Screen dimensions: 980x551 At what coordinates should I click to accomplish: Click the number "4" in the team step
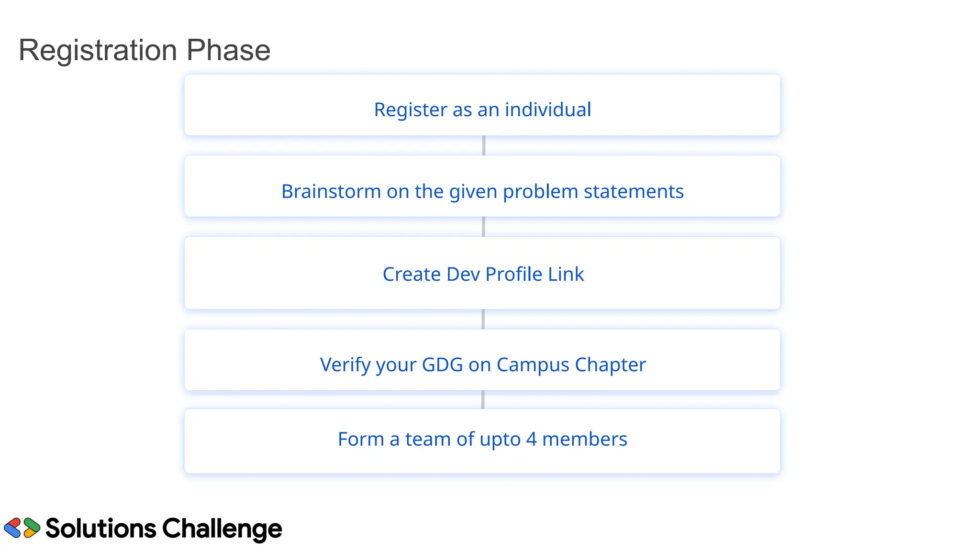531,439
